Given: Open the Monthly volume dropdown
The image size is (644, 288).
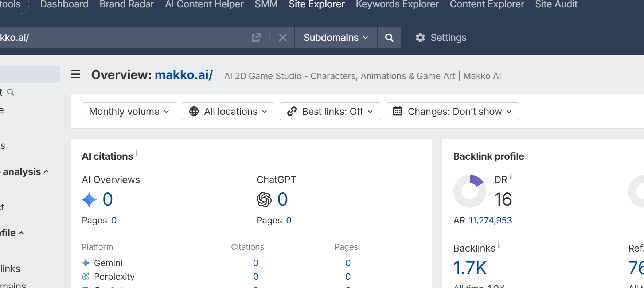Looking at the screenshot, I should (129, 111).
